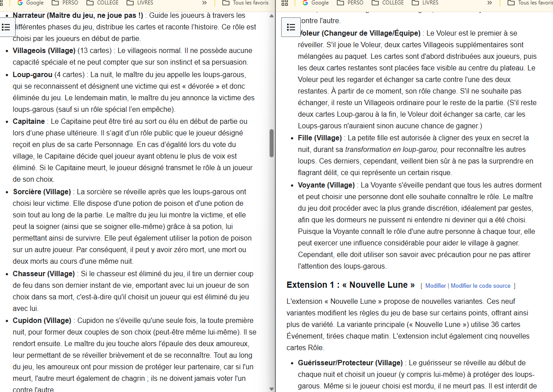Viewport: 553px width, 392px height.
Task: Click 'Modifier' link beside Extension 1 heading
Action: pyautogui.click(x=435, y=286)
